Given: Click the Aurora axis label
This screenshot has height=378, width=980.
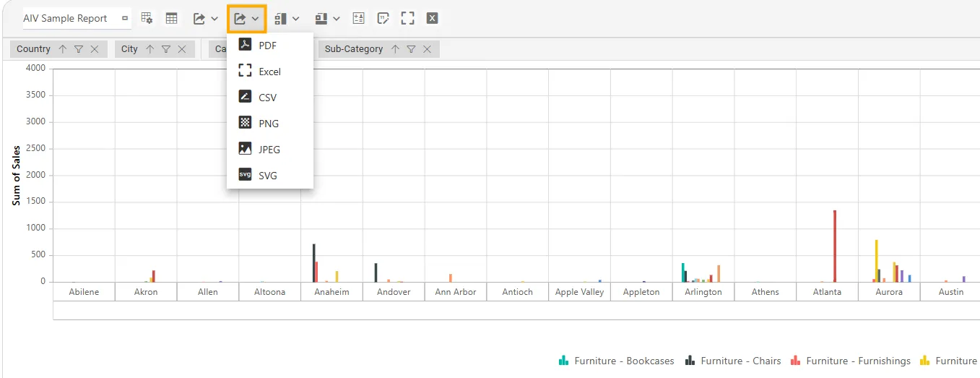Looking at the screenshot, I should point(889,292).
